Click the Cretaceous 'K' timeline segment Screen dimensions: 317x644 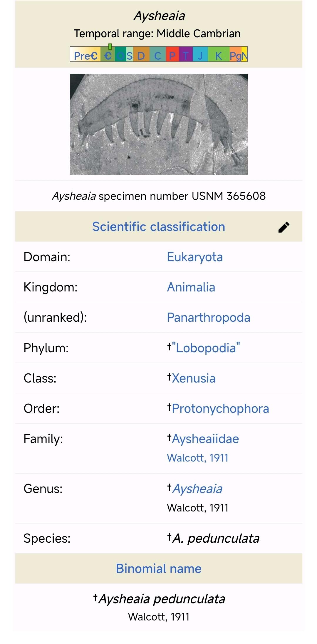tap(219, 56)
